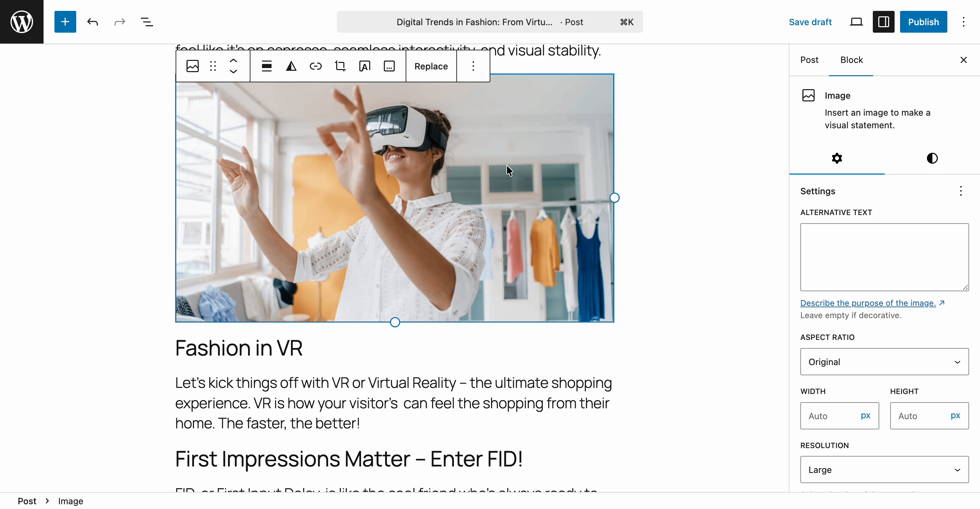Viewport: 980px width, 509px height.
Task: Open the WordPress logo site menu
Action: click(22, 22)
